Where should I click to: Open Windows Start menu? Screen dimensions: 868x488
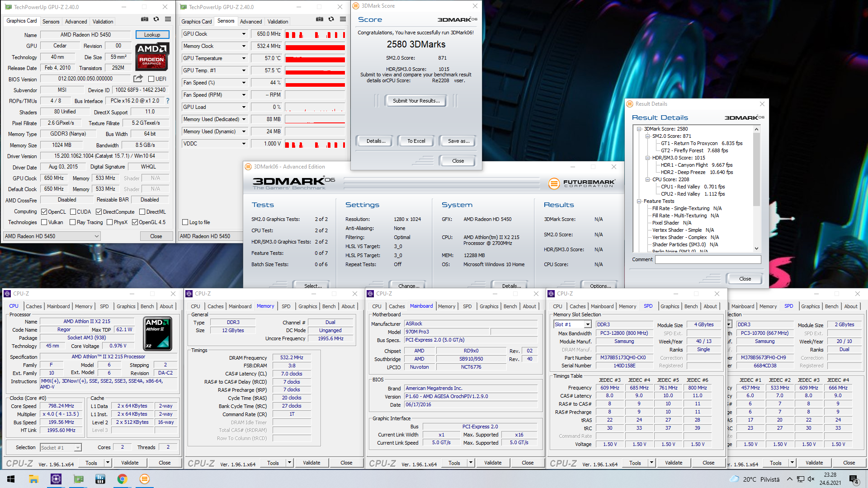tap(11, 479)
